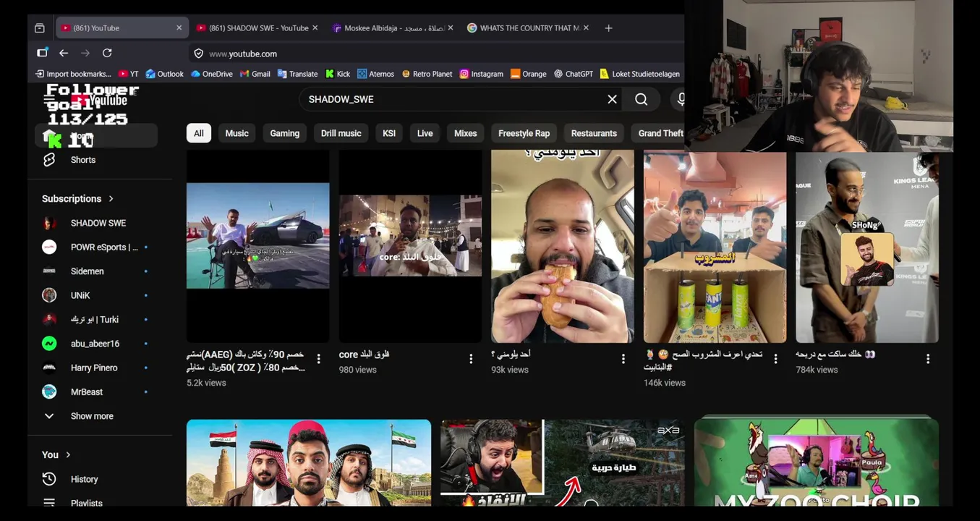Screen dimensions: 980x521
Task: Select the Drill music chip
Action: click(x=341, y=133)
